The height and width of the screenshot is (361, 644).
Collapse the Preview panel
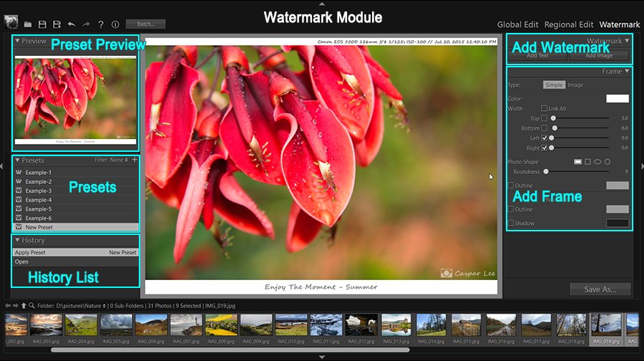tap(18, 41)
